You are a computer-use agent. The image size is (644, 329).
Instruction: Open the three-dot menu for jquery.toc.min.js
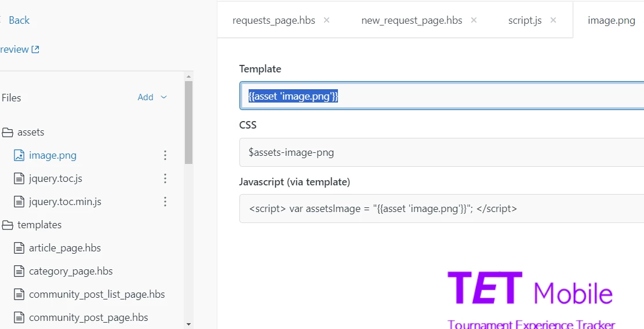click(165, 202)
